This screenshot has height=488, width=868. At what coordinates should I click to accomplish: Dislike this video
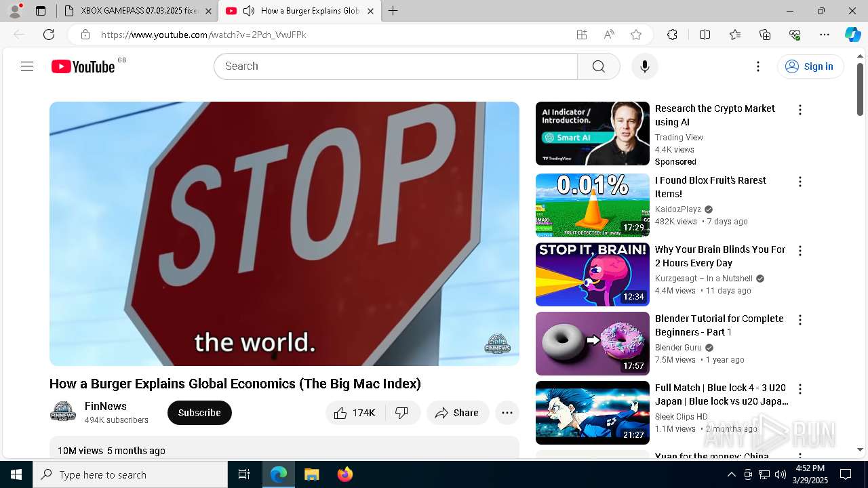pyautogui.click(x=403, y=413)
